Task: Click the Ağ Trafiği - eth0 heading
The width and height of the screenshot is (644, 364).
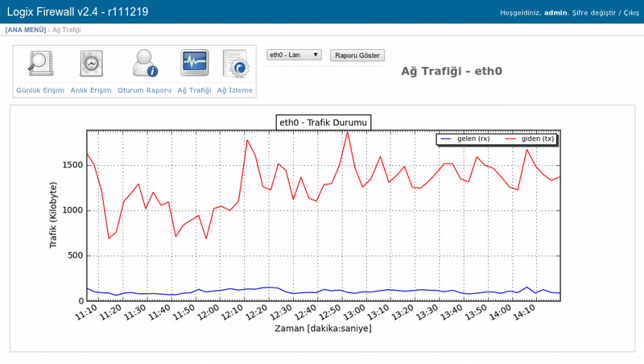Action: 452,71
